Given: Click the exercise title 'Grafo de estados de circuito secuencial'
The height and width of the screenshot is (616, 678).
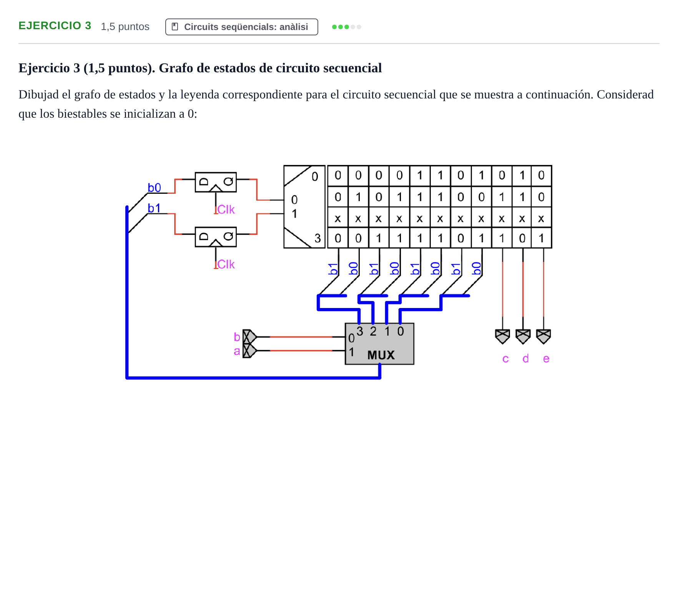Looking at the screenshot, I should click(x=270, y=68).
